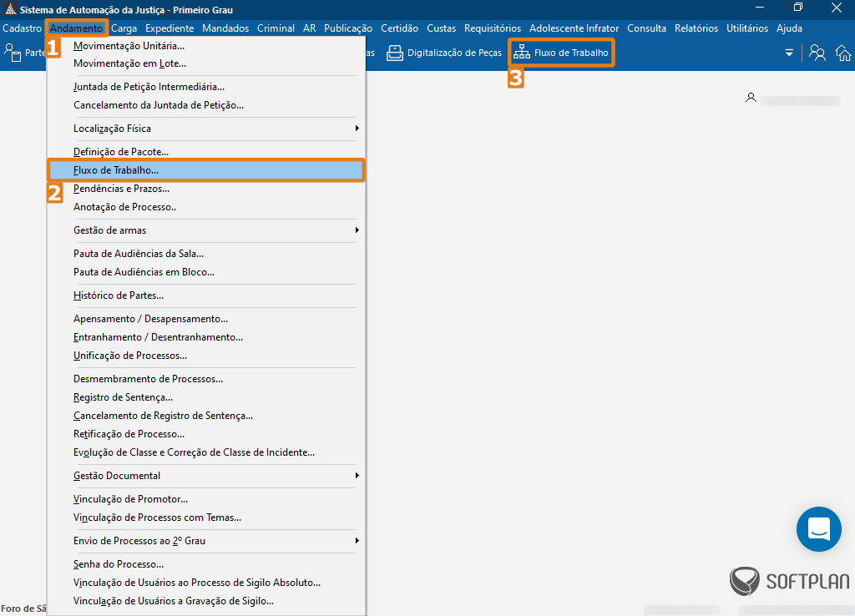Open the blue chat support bubble
This screenshot has width=855, height=616.
818,529
